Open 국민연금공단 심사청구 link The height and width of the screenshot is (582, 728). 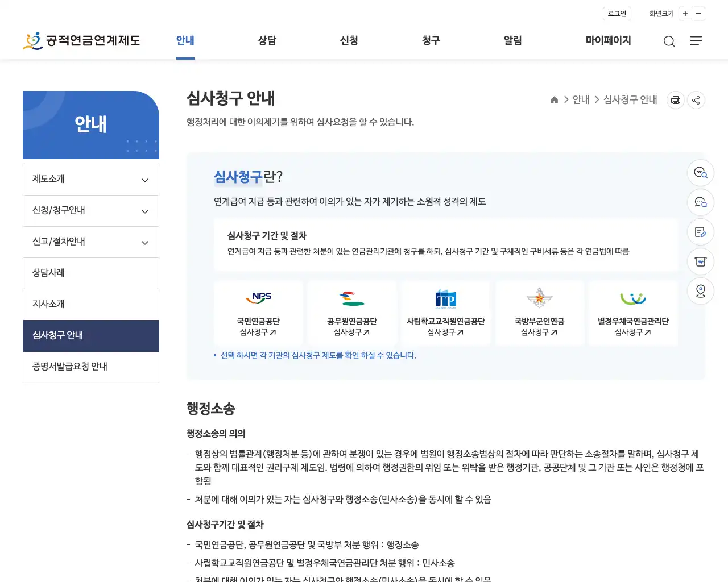click(258, 313)
